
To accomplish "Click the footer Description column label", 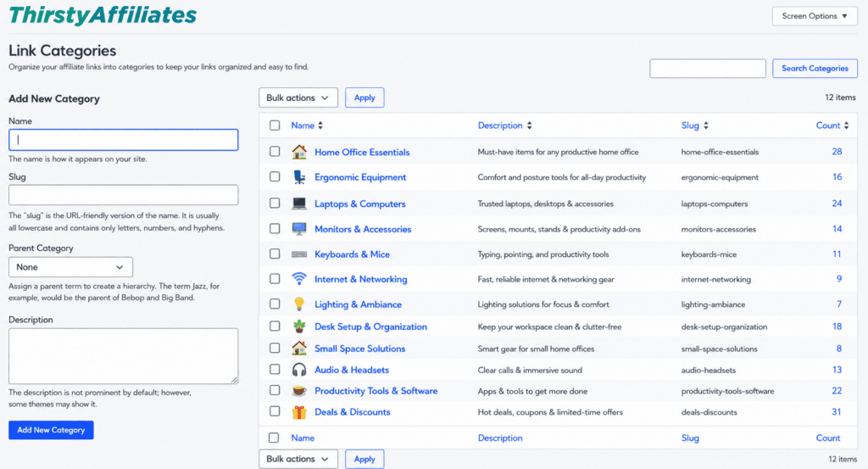I will [x=500, y=438].
